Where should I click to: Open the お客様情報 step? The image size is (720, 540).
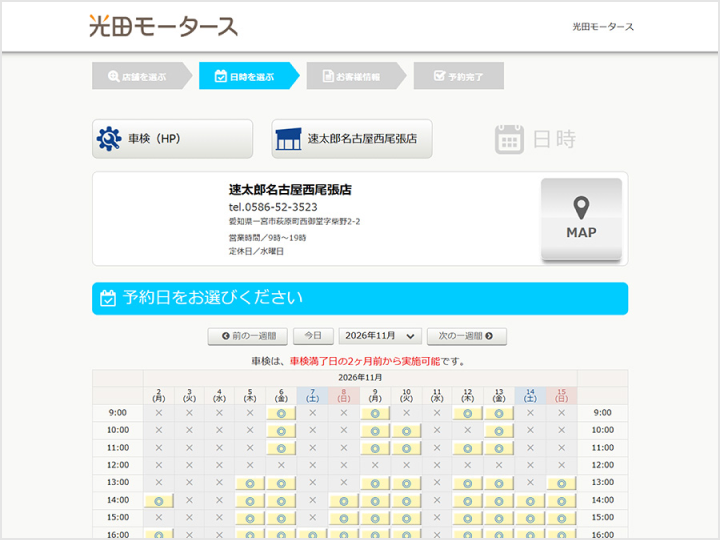coord(356,76)
